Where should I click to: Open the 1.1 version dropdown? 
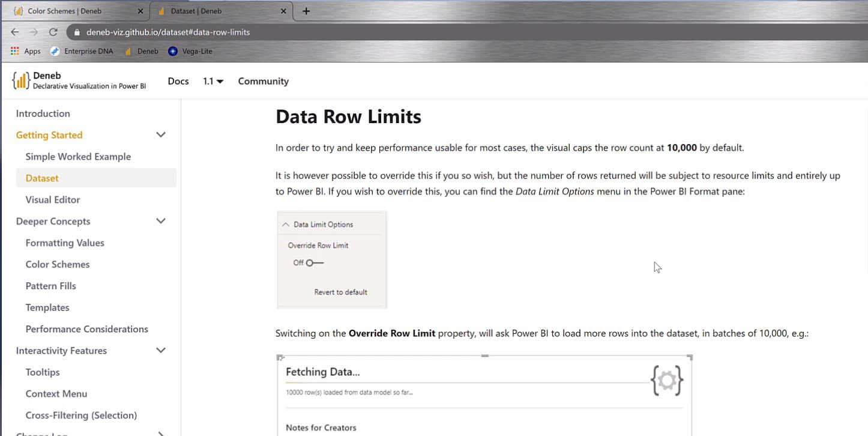(213, 81)
